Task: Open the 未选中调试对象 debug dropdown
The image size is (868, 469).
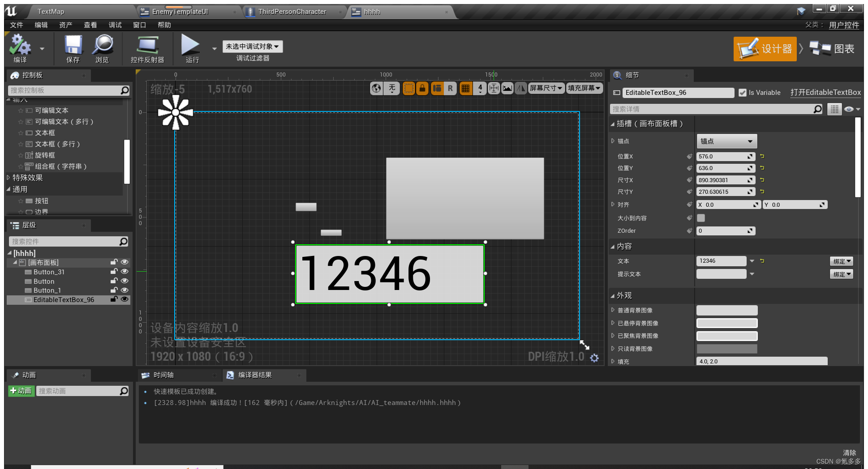Action: pos(253,47)
